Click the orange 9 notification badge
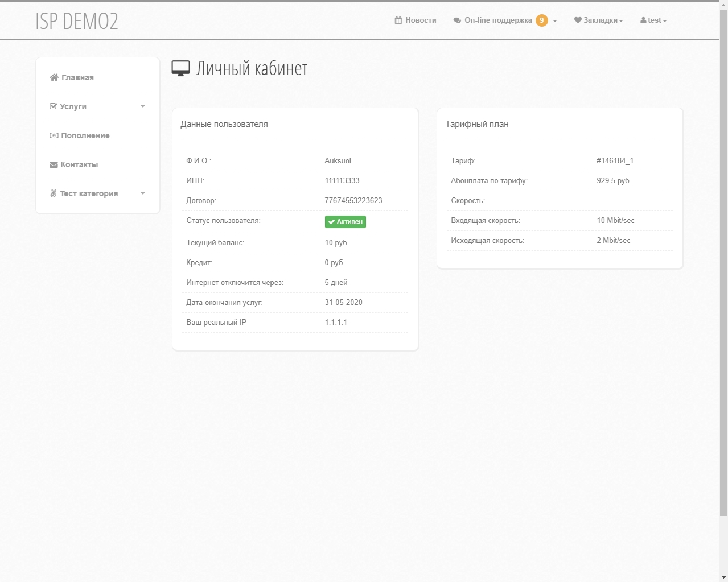Image resolution: width=728 pixels, height=582 pixels. [x=541, y=20]
